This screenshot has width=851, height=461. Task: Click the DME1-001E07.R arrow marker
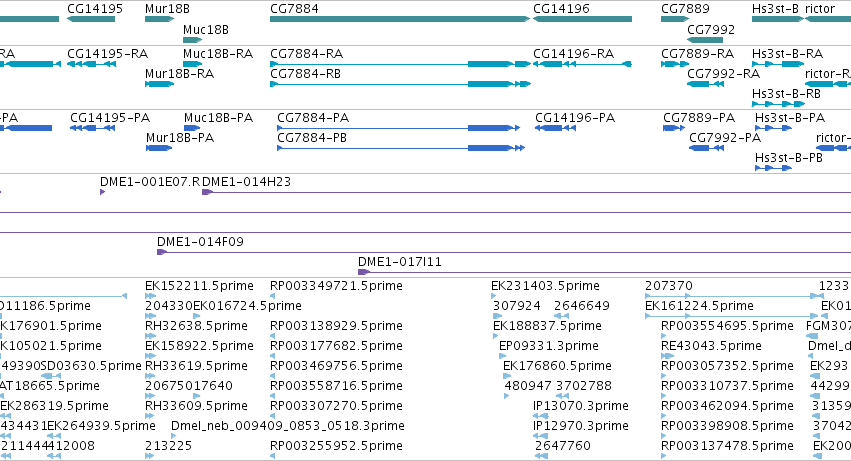tap(103, 192)
